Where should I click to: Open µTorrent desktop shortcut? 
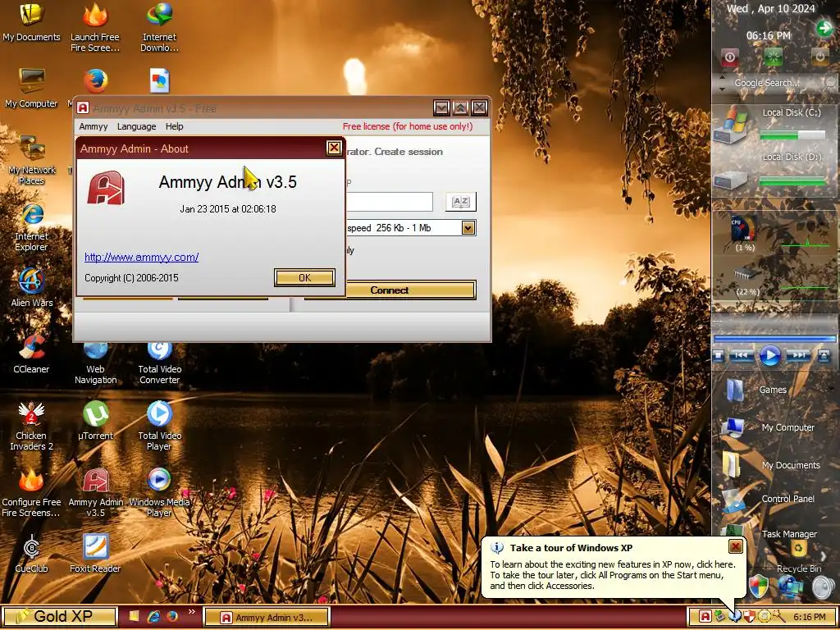coord(95,421)
